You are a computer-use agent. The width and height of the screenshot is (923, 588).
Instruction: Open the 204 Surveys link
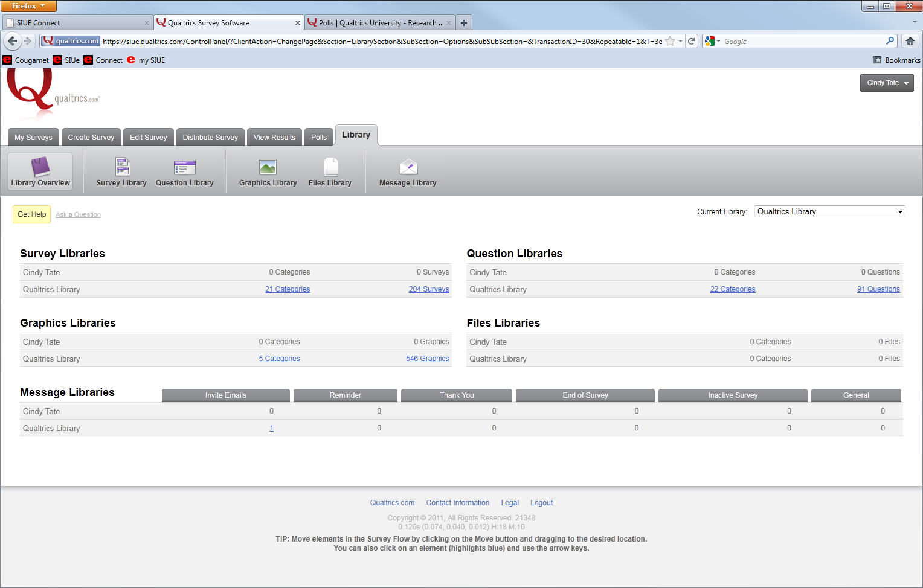(428, 289)
